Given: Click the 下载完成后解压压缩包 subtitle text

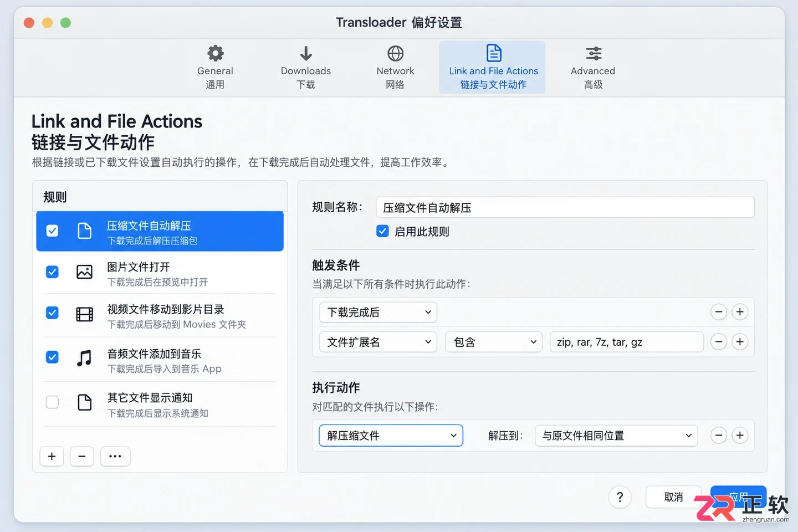Looking at the screenshot, I should click(x=152, y=241).
